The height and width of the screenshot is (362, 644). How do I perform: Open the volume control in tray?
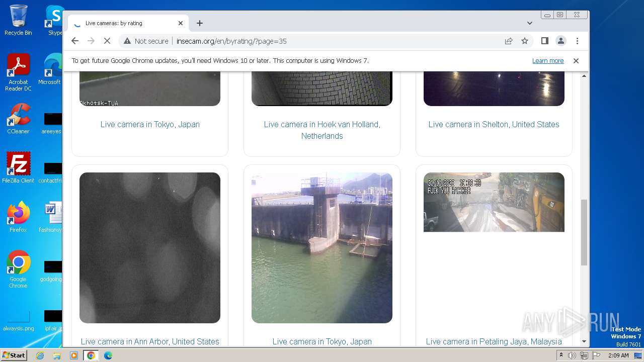572,355
